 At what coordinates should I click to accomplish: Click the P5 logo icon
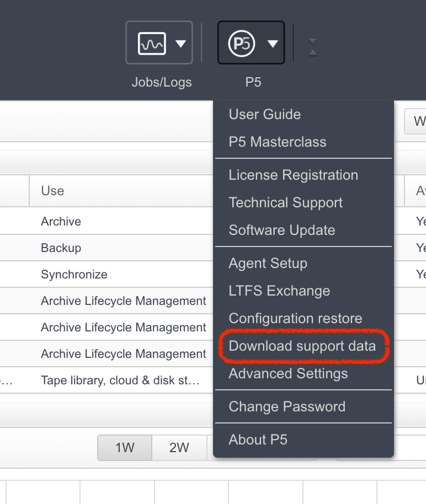(242, 43)
